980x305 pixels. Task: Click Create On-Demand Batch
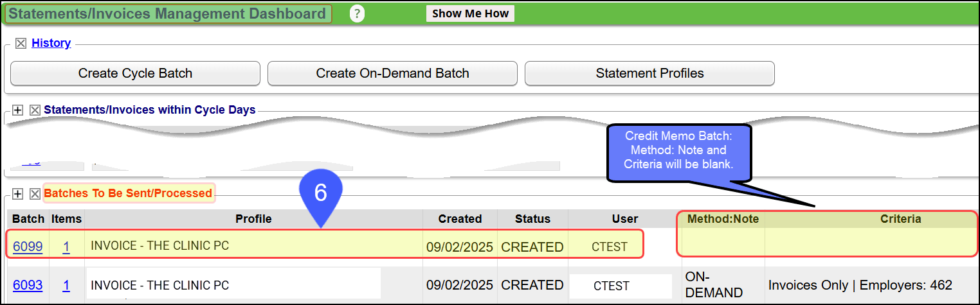(392, 73)
